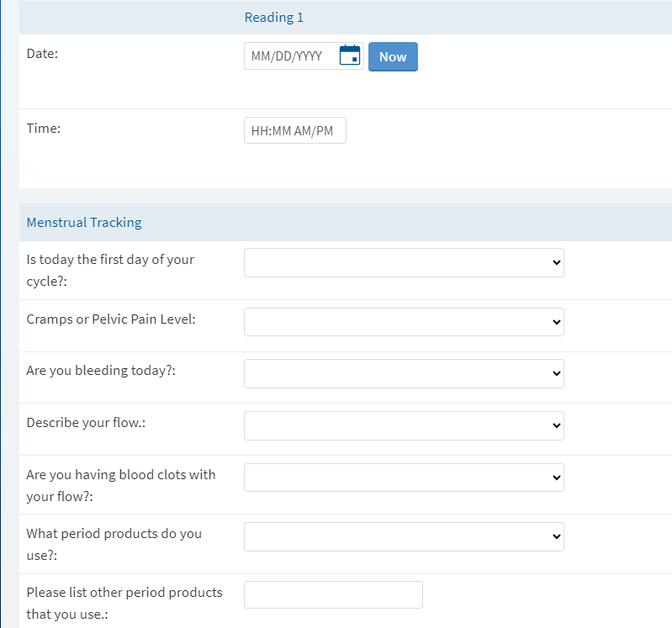Click chevron arrow of period products dropdown

556,536
